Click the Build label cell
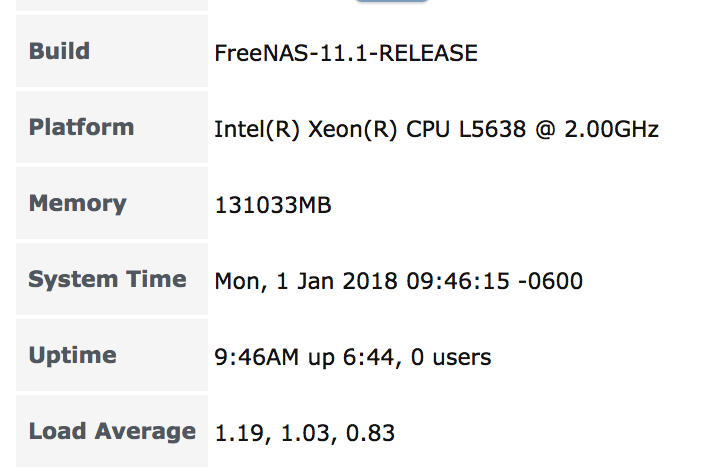 (x=112, y=51)
